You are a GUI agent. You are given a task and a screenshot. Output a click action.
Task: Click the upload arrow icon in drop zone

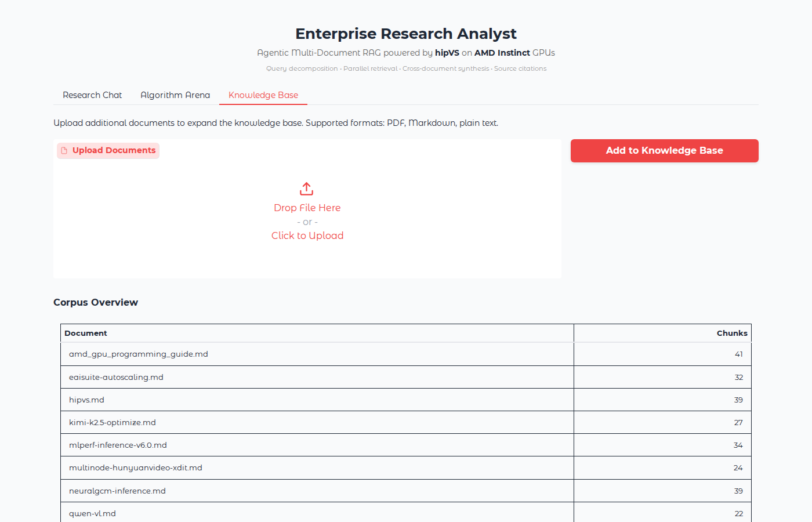[x=307, y=188]
